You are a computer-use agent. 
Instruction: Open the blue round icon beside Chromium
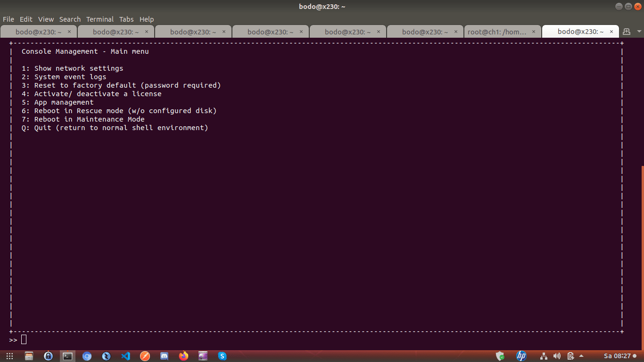[106, 356]
